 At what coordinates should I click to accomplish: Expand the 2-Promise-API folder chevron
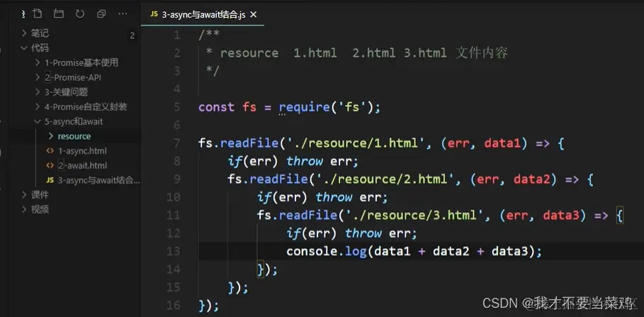click(38, 78)
